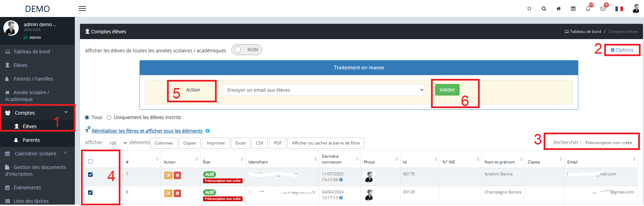The height and width of the screenshot is (206, 644).
Task: Click the Rechercher search input field
Action: point(609,143)
